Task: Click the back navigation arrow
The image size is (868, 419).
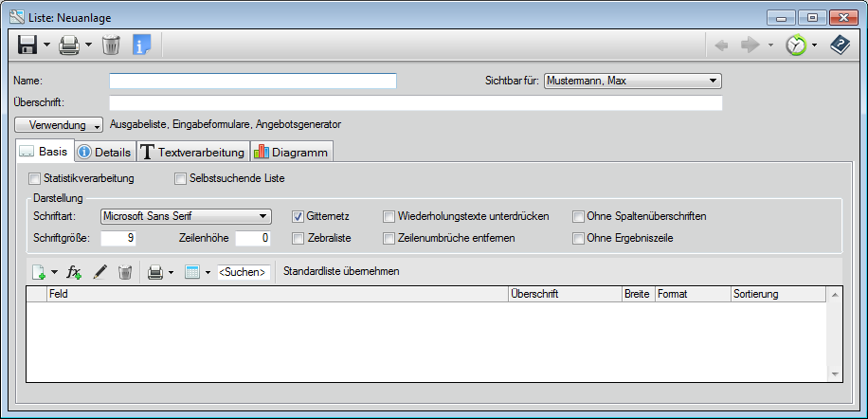Action: point(721,46)
